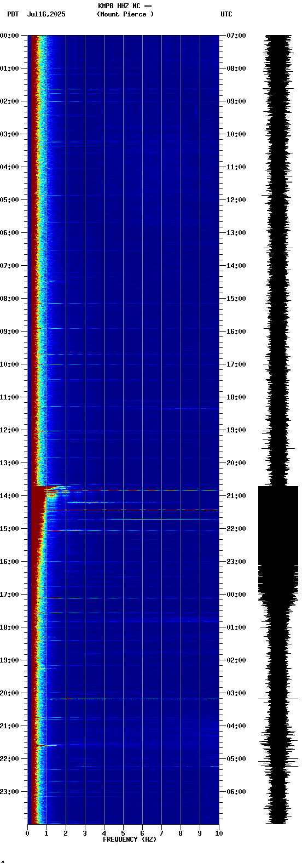Screen dimensions: 302x868
Task: Click the 19:00 UTC time label
Action: pyautogui.click(x=236, y=430)
